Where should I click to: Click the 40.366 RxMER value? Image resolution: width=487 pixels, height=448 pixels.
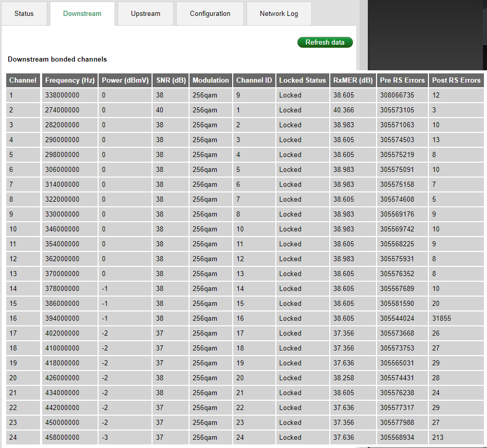pos(344,110)
